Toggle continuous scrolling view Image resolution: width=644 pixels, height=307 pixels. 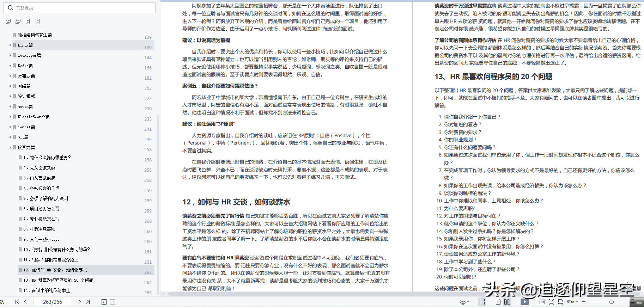click(x=482, y=302)
